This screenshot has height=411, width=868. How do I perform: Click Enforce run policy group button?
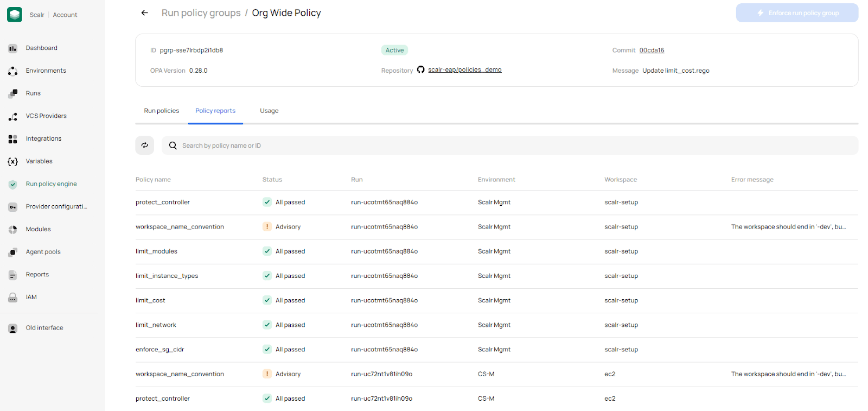[797, 13]
